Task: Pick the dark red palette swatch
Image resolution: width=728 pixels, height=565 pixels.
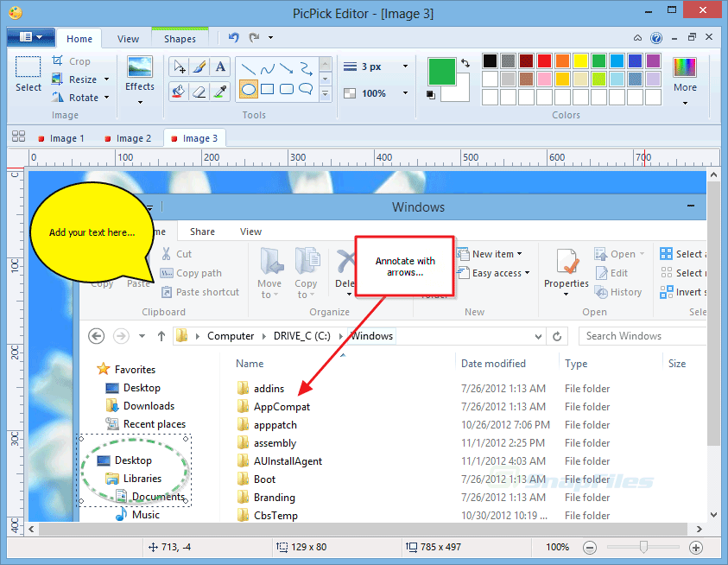Action: [526, 60]
